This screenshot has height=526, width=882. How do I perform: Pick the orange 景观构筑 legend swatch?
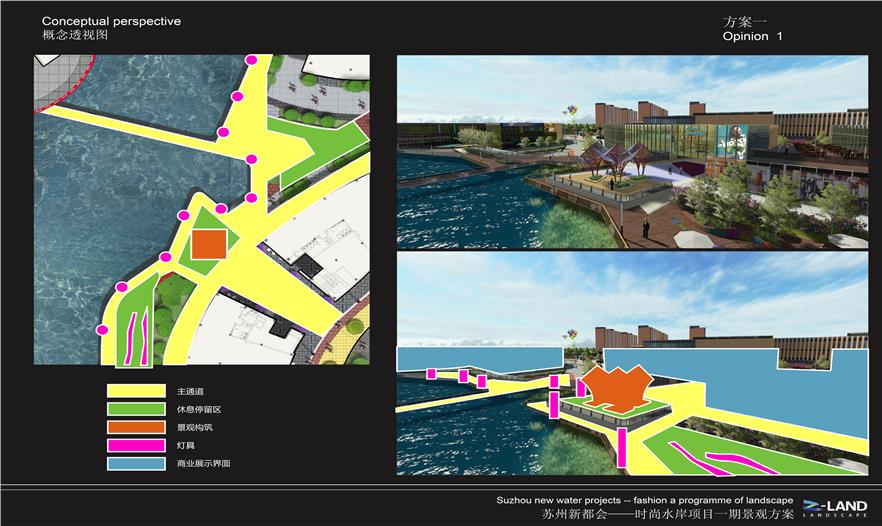[136, 427]
